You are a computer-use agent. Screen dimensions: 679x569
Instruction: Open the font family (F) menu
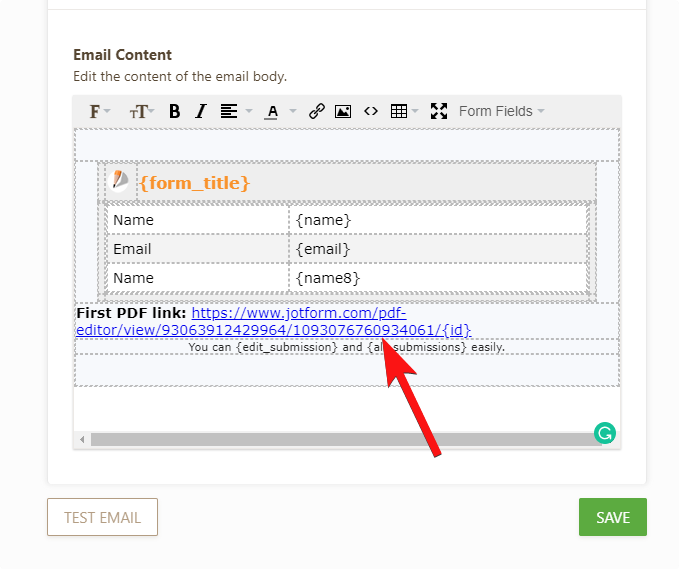point(99,112)
